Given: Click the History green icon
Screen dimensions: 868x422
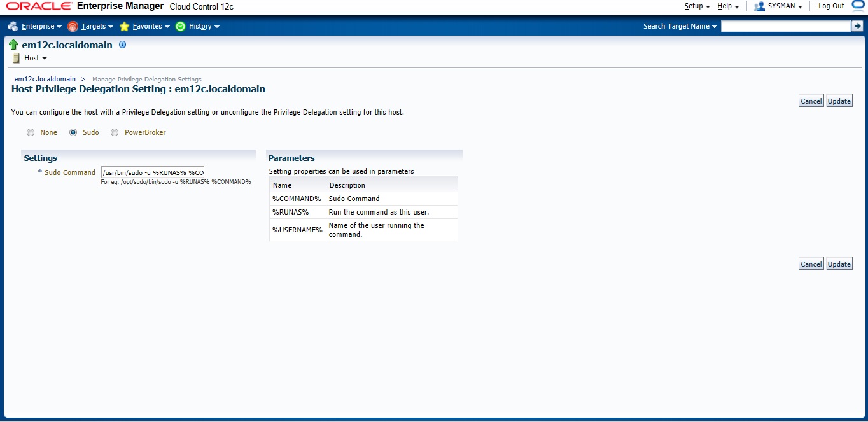Looking at the screenshot, I should click(x=181, y=26).
